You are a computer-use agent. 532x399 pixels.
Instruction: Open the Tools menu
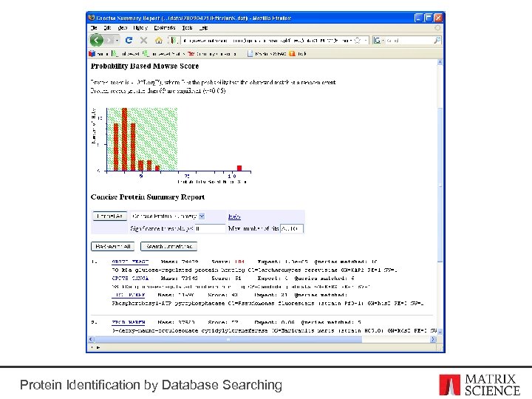(x=187, y=28)
